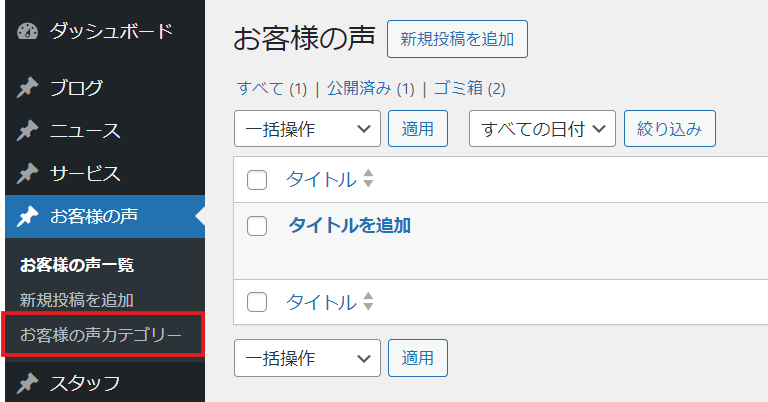This screenshot has height=402, width=768.
Task: Click the bottom タイトル sort arrows
Action: 368,302
